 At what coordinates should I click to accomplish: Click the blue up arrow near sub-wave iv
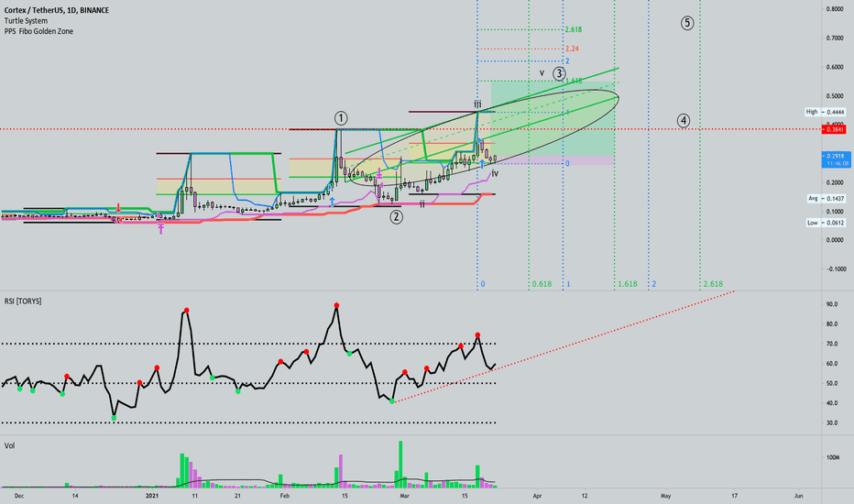pyautogui.click(x=482, y=163)
